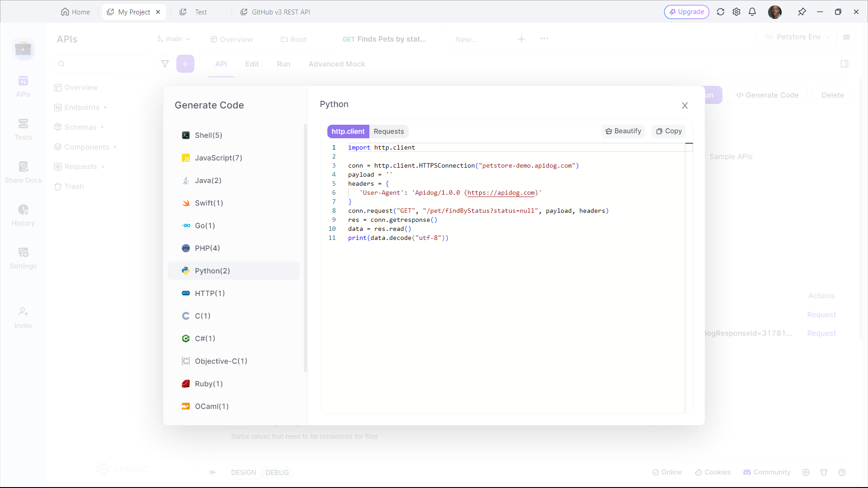Open the Petstore Env dropdown

click(x=797, y=37)
